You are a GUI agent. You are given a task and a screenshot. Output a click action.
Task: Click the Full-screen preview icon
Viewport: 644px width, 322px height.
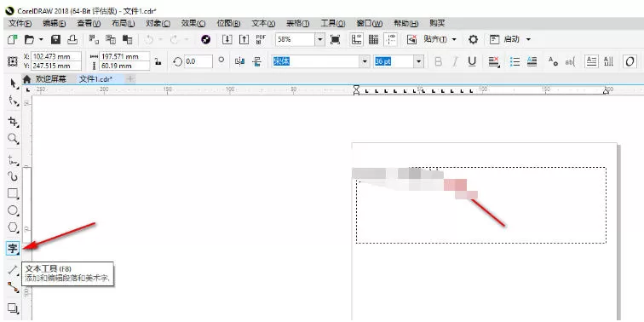pyautogui.click(x=336, y=39)
